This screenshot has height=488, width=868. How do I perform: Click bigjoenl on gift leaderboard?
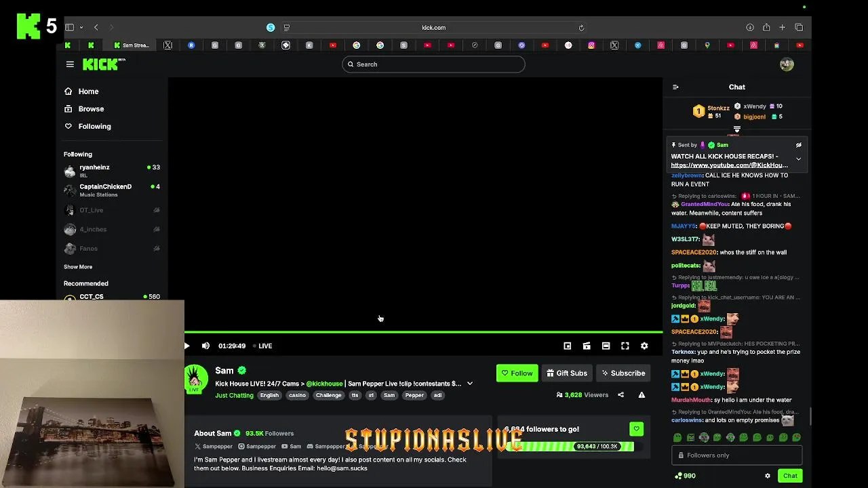[758, 117]
